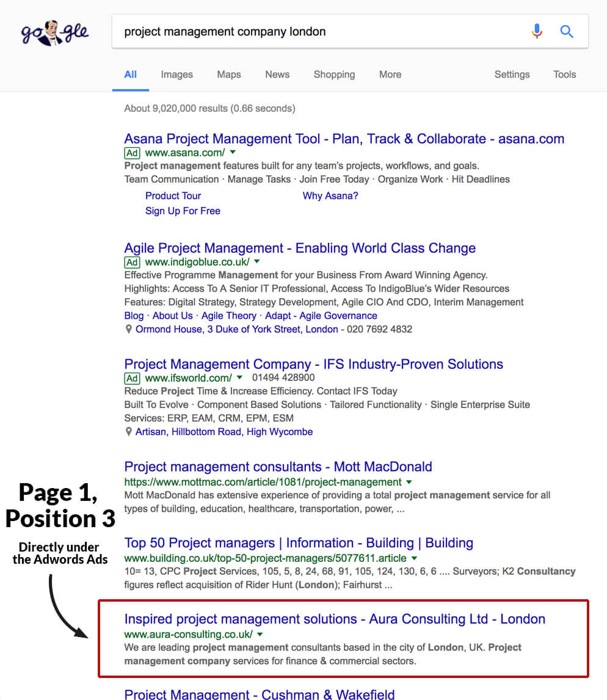Expand dropdown arrow next to www.aura-consulting.co.uk
Image resolution: width=607 pixels, height=700 pixels.
pyautogui.click(x=260, y=635)
